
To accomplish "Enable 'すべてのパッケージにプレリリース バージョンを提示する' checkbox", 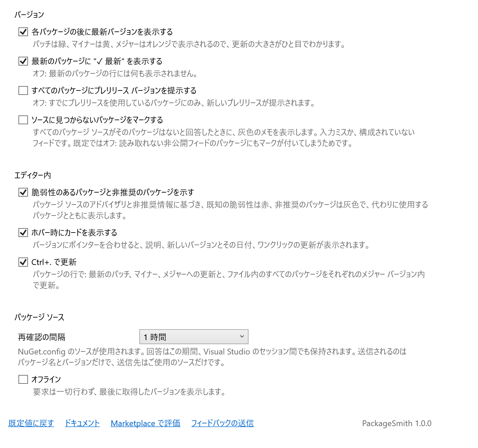I will (23, 90).
